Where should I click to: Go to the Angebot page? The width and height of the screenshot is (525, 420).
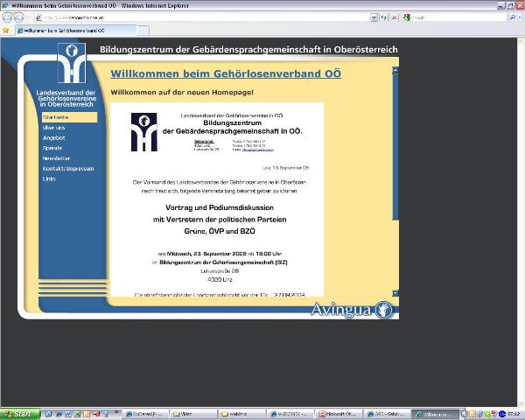point(53,137)
